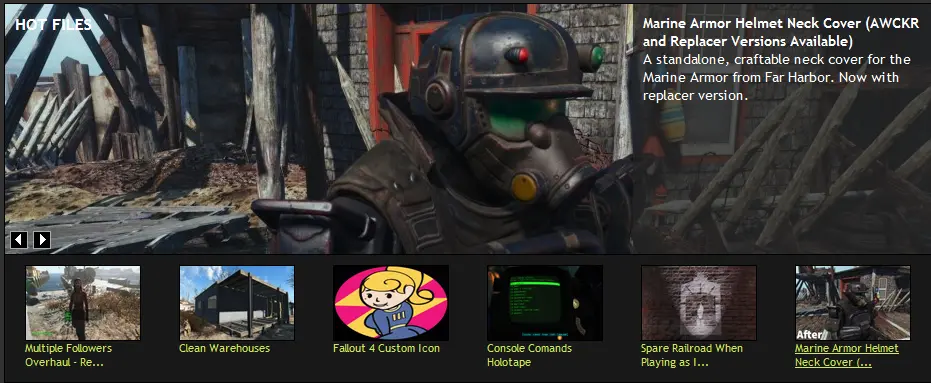931x383 pixels.
Task: Click the underlined Marine Armor Helmet link
Action: click(x=847, y=355)
